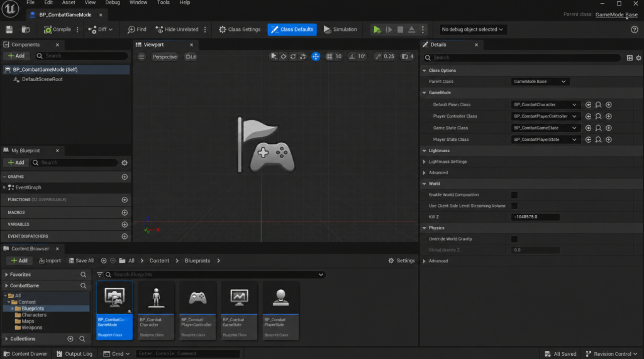Open the Asset menu
The width and height of the screenshot is (644, 359).
[69, 3]
